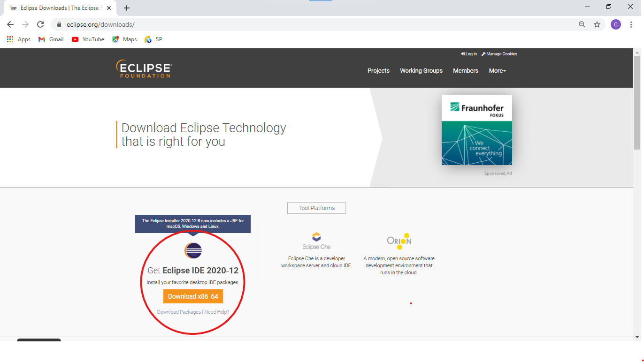
Task: Open the Projects menu item
Action: [x=378, y=71]
